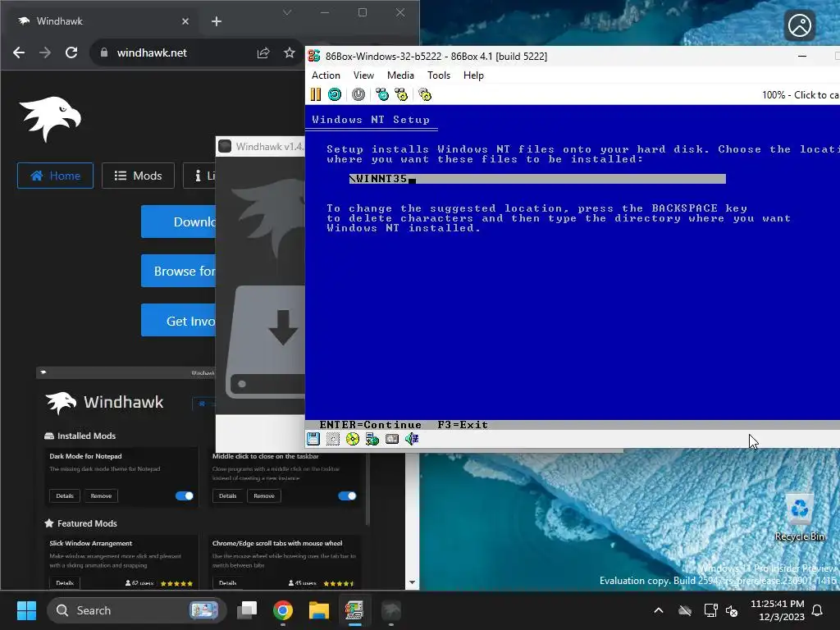The height and width of the screenshot is (630, 840).
Task: Show hidden tray icons chevron
Action: click(659, 610)
